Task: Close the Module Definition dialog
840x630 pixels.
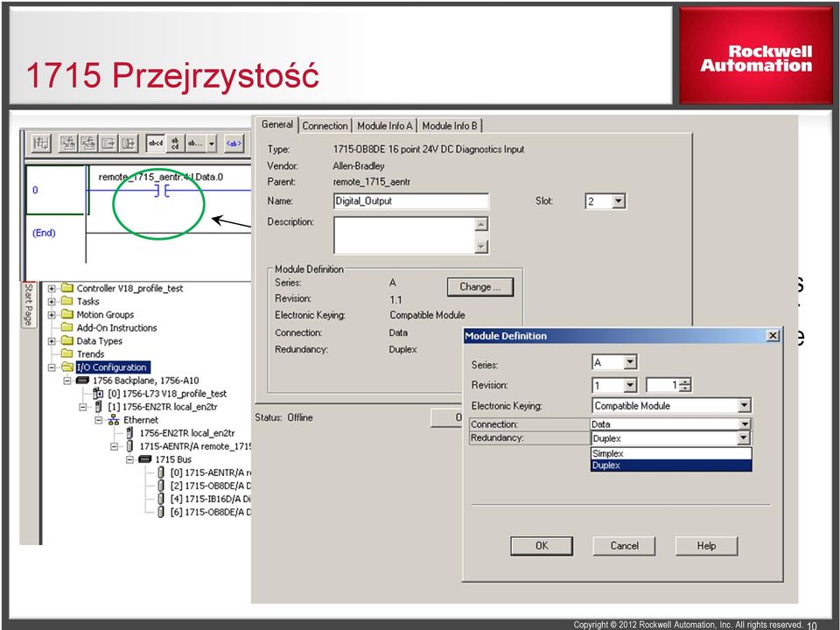Action: (x=773, y=335)
